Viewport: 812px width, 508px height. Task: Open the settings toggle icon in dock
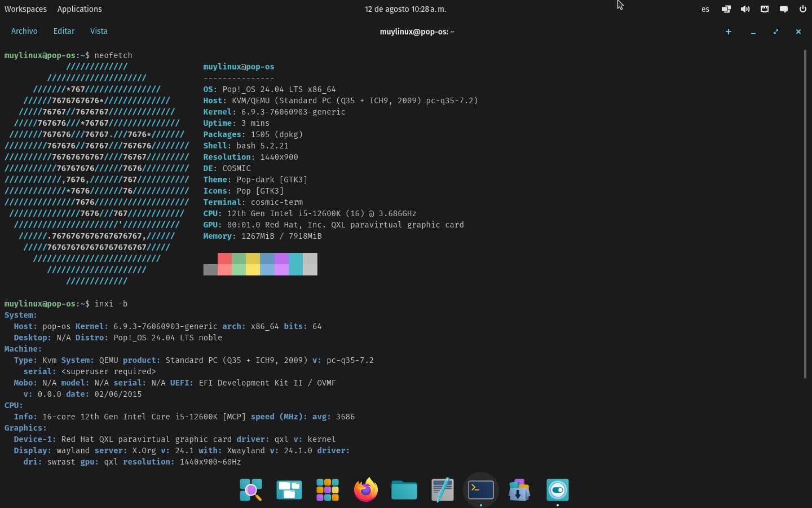[558, 490]
